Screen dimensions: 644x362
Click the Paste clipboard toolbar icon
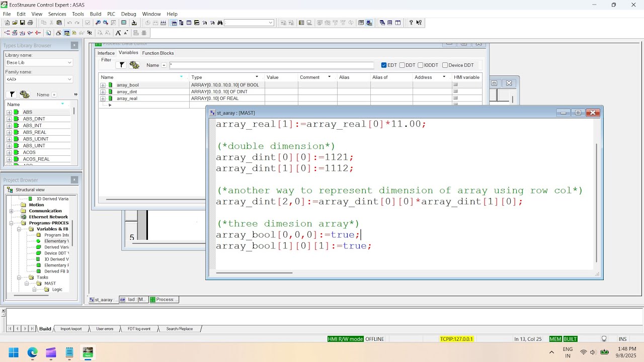59,23
